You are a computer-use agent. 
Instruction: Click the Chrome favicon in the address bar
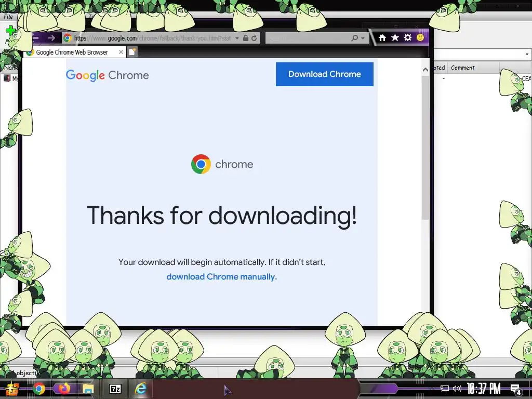pyautogui.click(x=68, y=38)
